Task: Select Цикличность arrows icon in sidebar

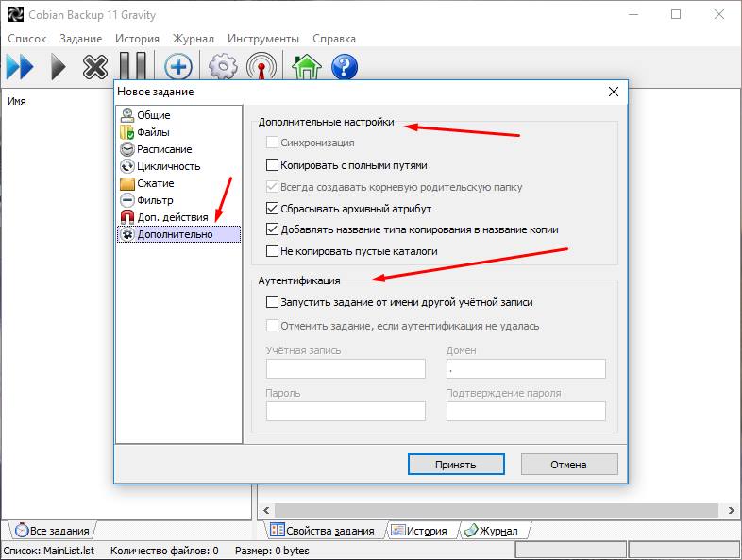Action: (126, 166)
